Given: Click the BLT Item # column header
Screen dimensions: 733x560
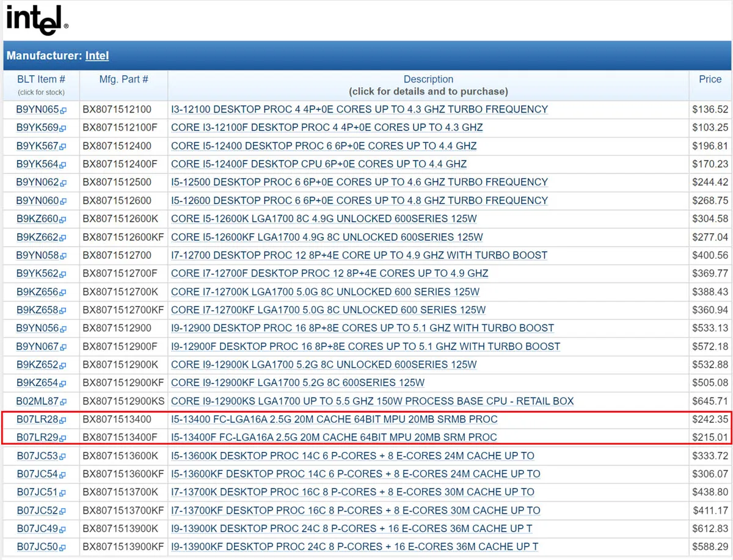Looking at the screenshot, I should [41, 79].
